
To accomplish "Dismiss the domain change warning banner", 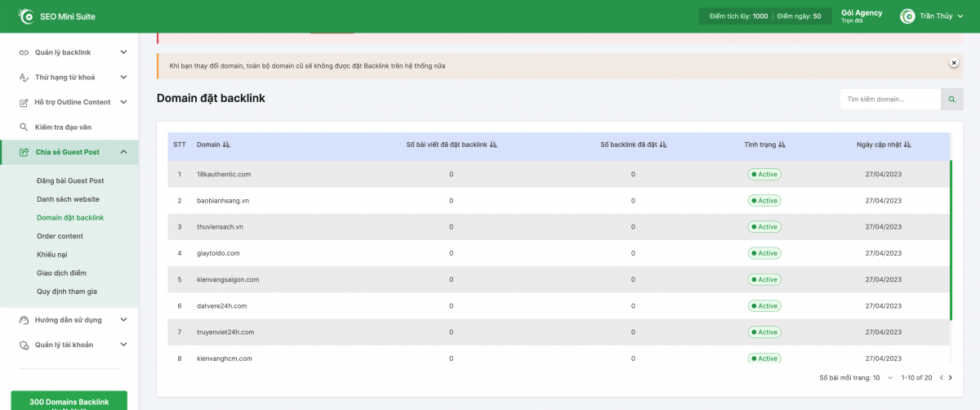I will [x=954, y=63].
